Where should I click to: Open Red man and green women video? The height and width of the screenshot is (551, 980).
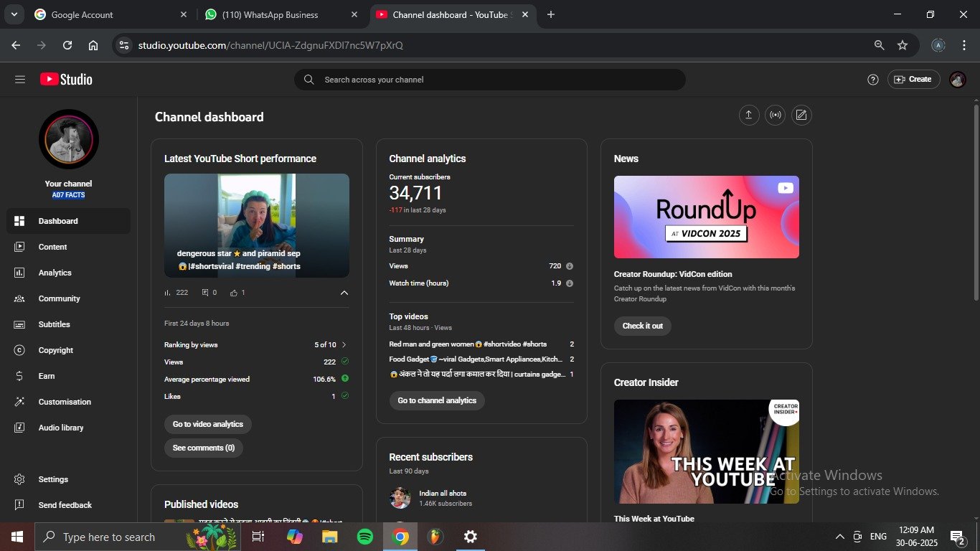coord(481,344)
